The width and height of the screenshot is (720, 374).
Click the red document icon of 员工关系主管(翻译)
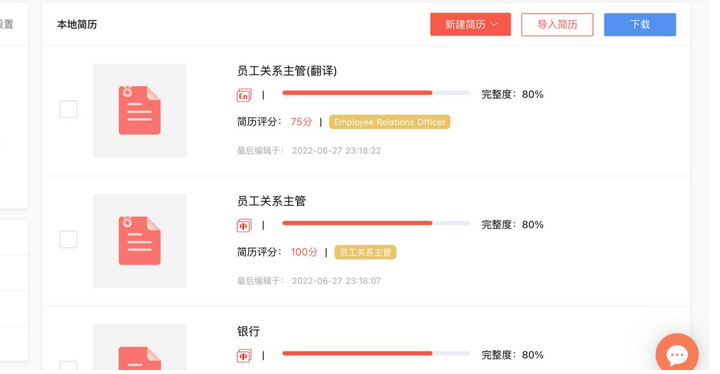[140, 110]
